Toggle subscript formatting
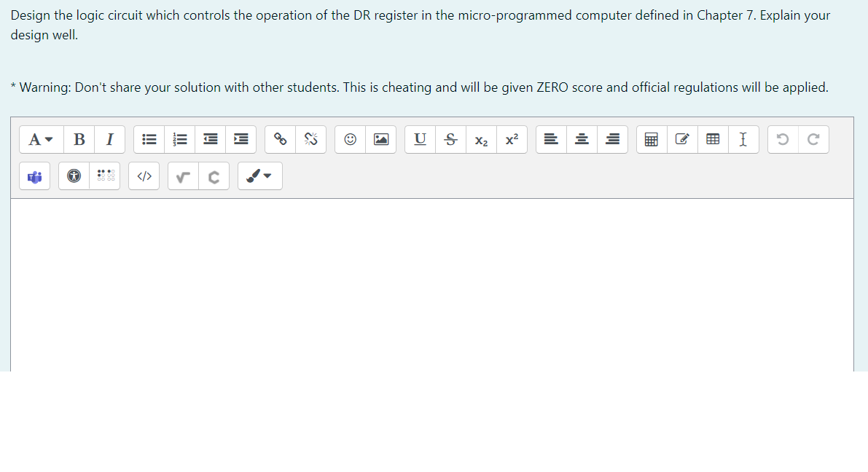The image size is (868, 472). coord(482,139)
